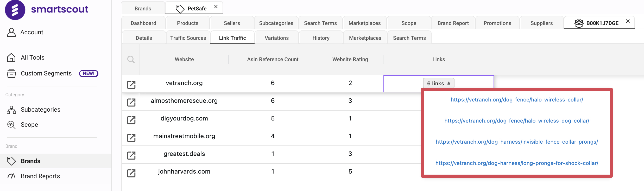Switch to the Traffic Sources sub-tab
Image resolution: width=644 pixels, height=191 pixels.
(x=188, y=38)
